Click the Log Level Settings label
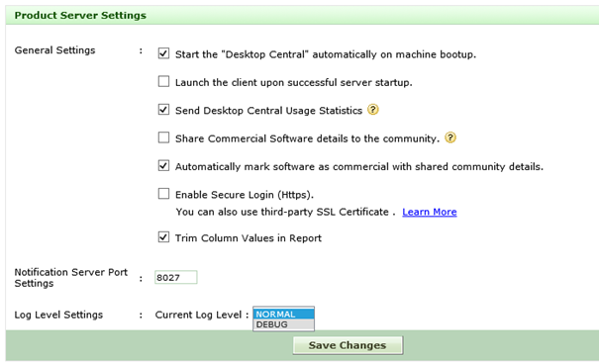Screen dimensions: 599x364 tap(58, 315)
